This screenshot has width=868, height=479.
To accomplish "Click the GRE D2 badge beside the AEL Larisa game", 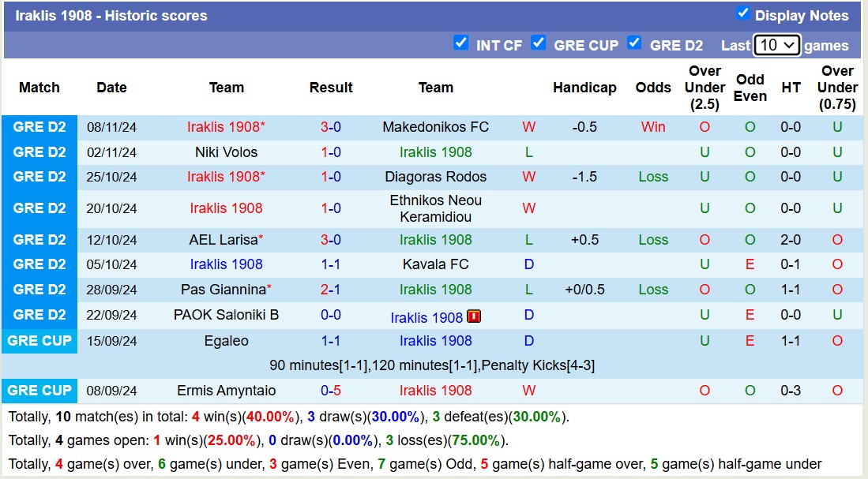I will tap(39, 240).
